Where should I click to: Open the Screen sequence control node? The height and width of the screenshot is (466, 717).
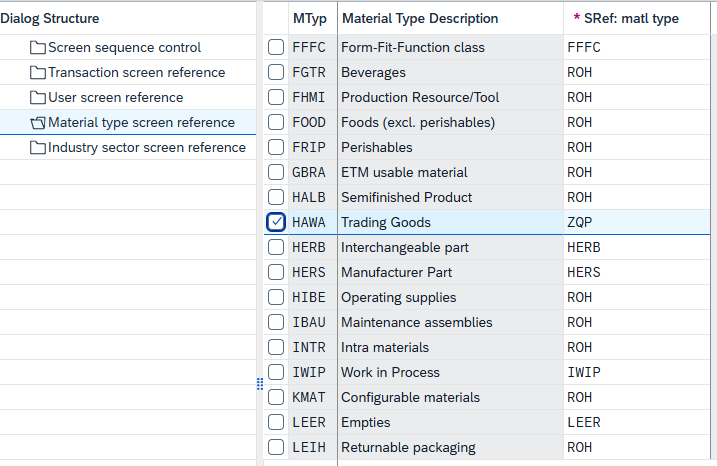[124, 48]
